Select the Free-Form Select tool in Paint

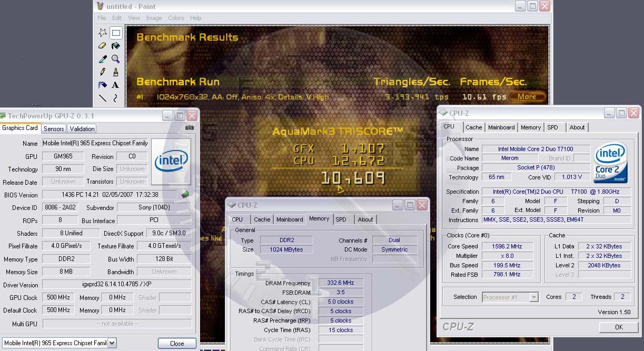click(103, 33)
